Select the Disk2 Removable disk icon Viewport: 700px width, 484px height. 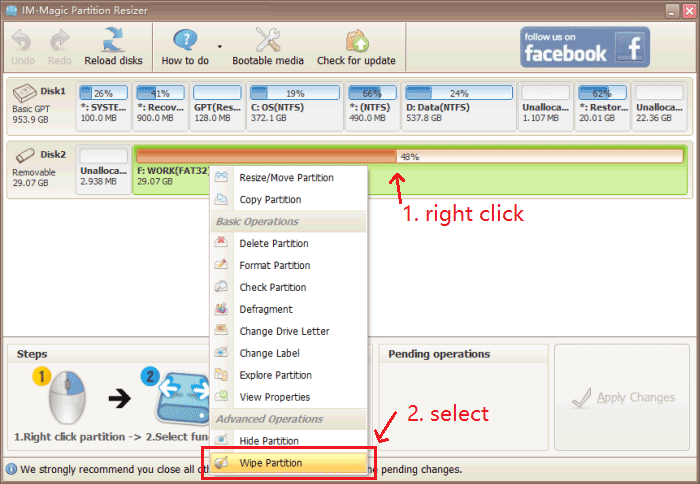[25, 156]
